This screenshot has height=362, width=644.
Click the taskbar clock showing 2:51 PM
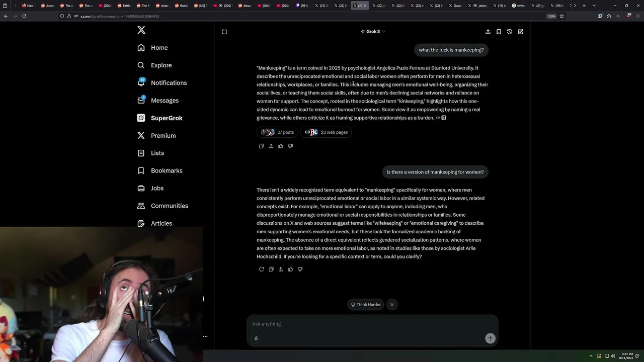(627, 356)
